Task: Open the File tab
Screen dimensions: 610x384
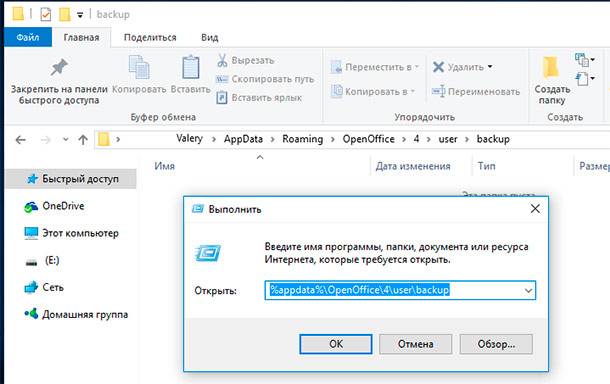Action: (x=28, y=38)
